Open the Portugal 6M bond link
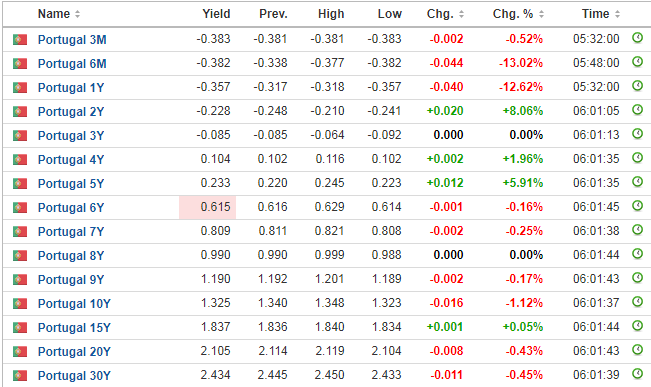The width and height of the screenshot is (651, 387). (x=72, y=64)
